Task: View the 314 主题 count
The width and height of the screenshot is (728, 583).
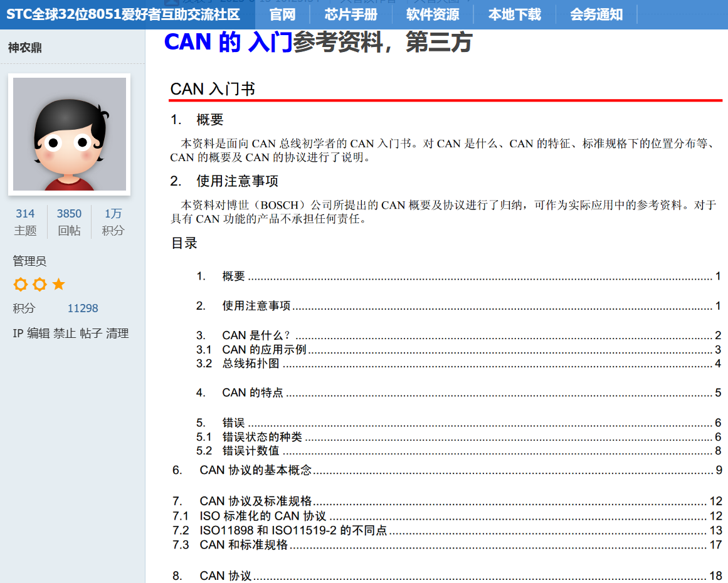Action: coord(25,222)
